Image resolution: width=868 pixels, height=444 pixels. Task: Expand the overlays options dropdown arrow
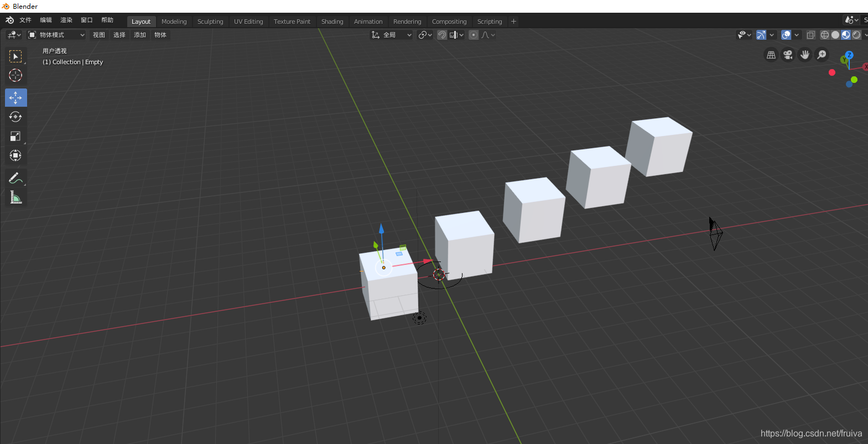tap(797, 35)
